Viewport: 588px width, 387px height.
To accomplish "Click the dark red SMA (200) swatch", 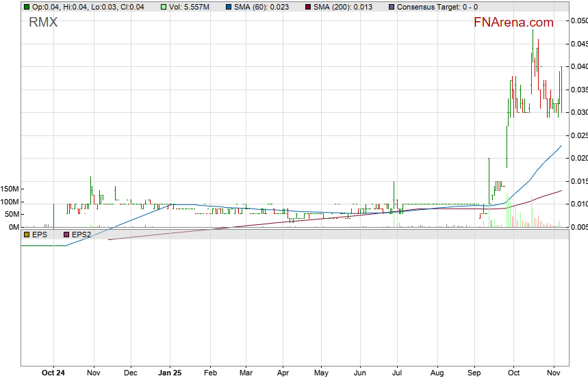I will pyautogui.click(x=307, y=7).
